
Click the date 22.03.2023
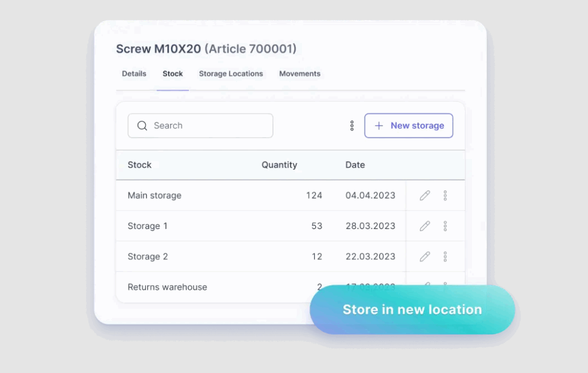(370, 257)
